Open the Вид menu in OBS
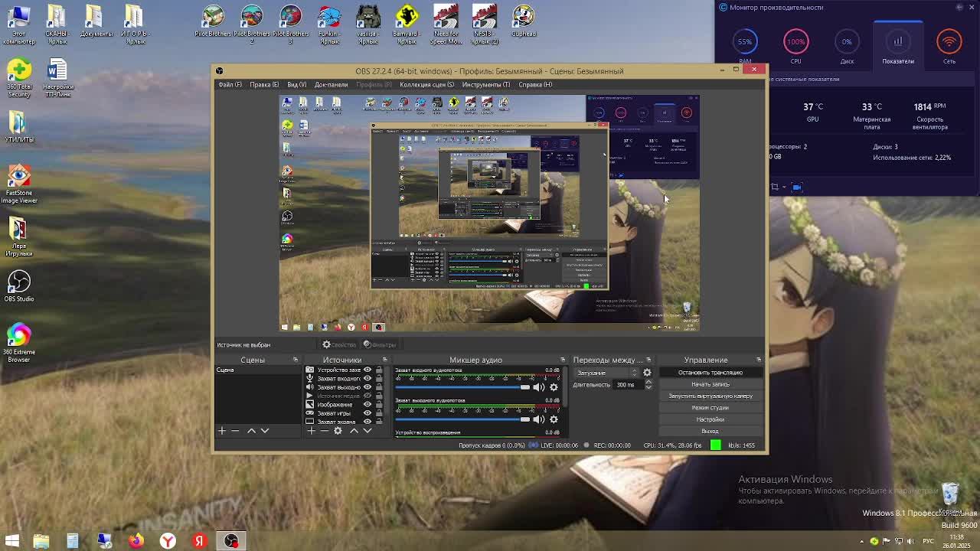Image resolution: width=980 pixels, height=551 pixels. [296, 84]
